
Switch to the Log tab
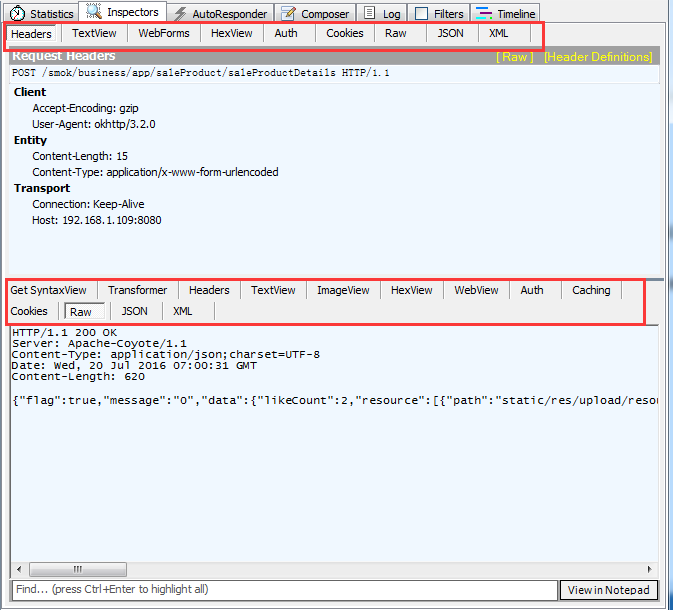[x=382, y=14]
